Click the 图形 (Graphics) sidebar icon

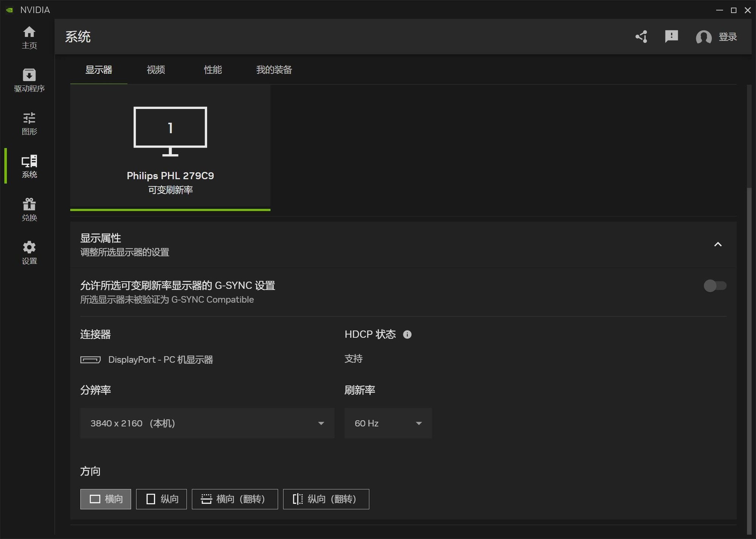[x=29, y=123]
